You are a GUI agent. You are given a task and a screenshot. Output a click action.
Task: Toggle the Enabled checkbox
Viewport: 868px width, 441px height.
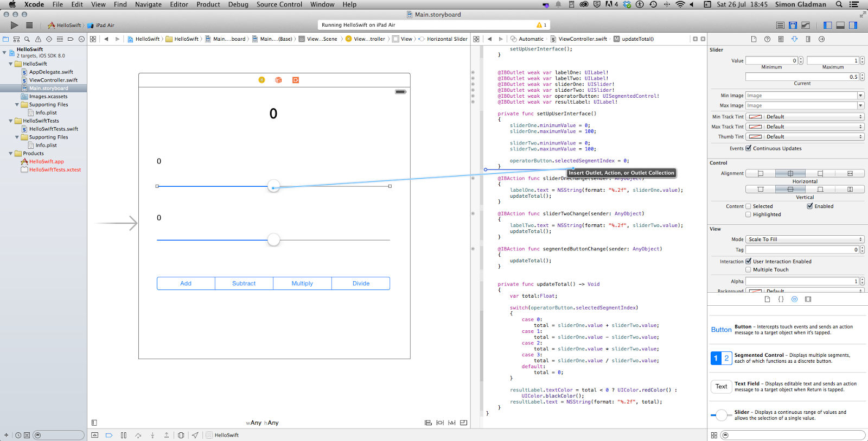point(810,206)
